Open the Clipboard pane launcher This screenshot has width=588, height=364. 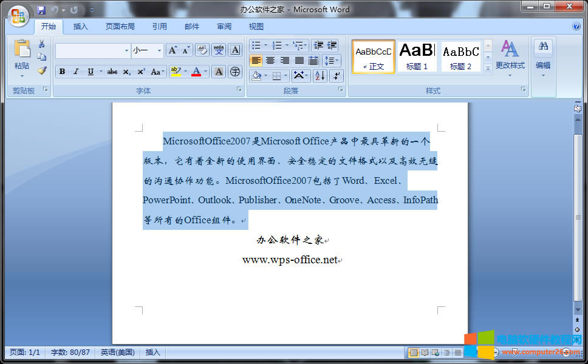click(x=46, y=89)
